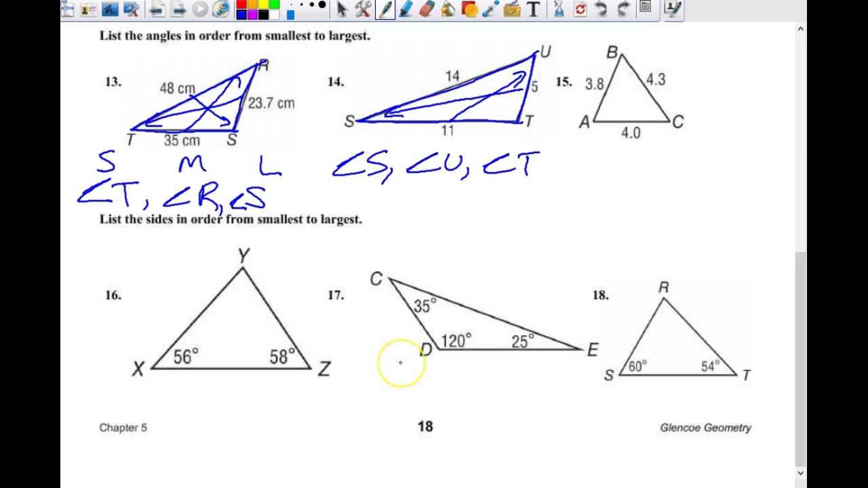
Task: Open the profiles ID card icon
Action: click(x=88, y=9)
